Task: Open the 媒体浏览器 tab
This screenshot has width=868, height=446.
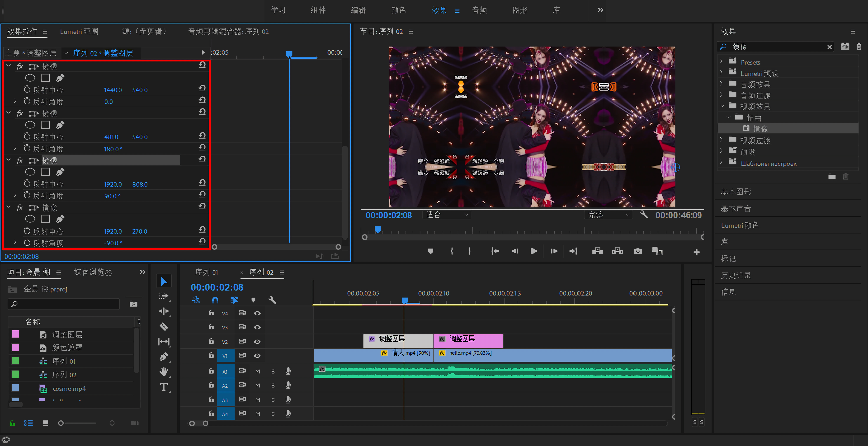Action: [93, 272]
